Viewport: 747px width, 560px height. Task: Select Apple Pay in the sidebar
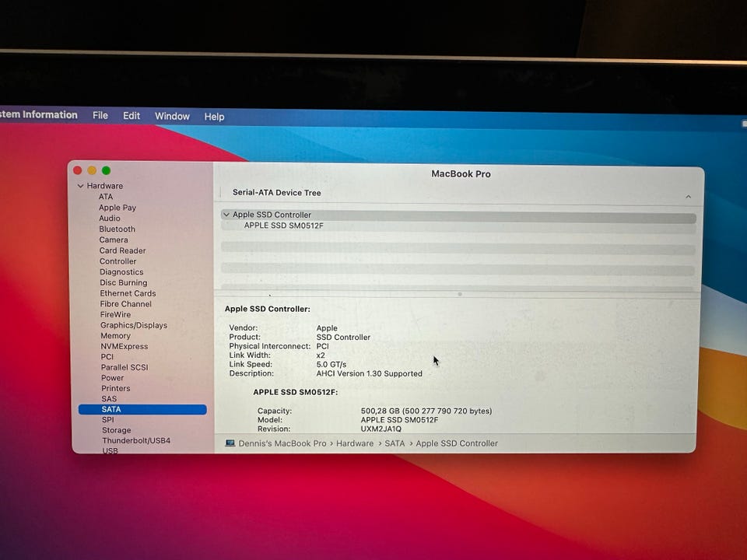tap(117, 208)
